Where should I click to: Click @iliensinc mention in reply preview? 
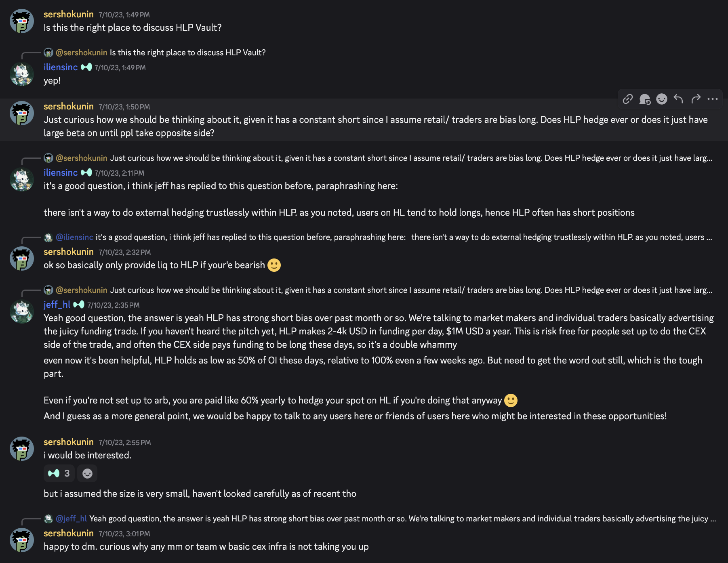pos(74,237)
